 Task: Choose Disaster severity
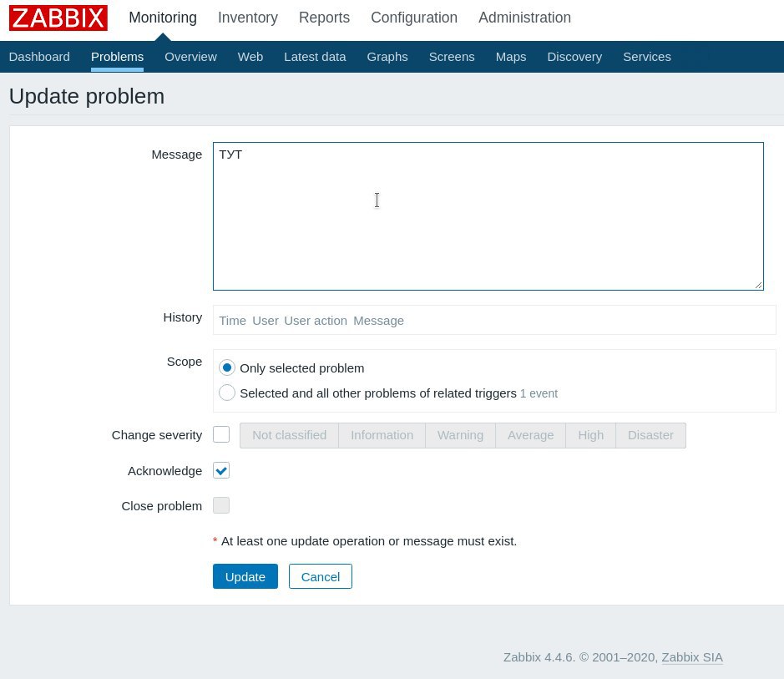pyautogui.click(x=650, y=435)
